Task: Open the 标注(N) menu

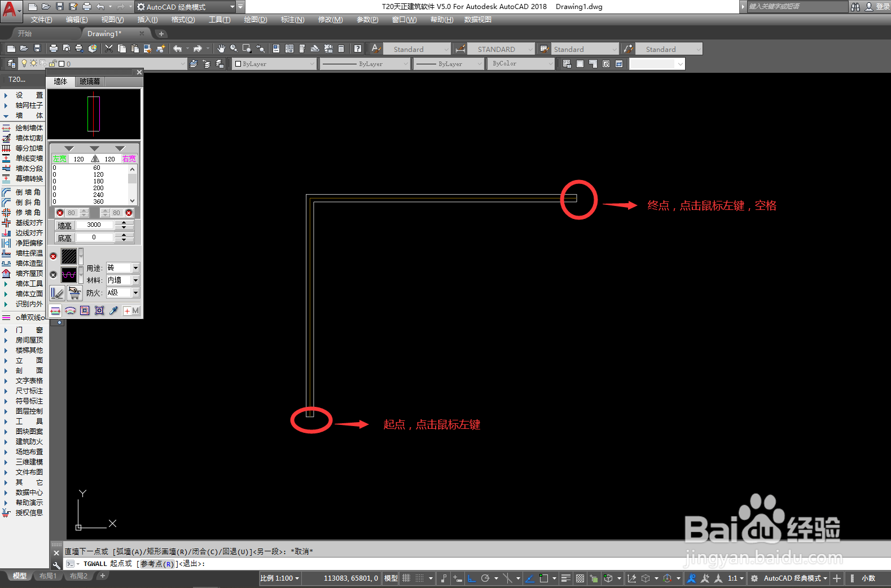Action: coord(292,20)
